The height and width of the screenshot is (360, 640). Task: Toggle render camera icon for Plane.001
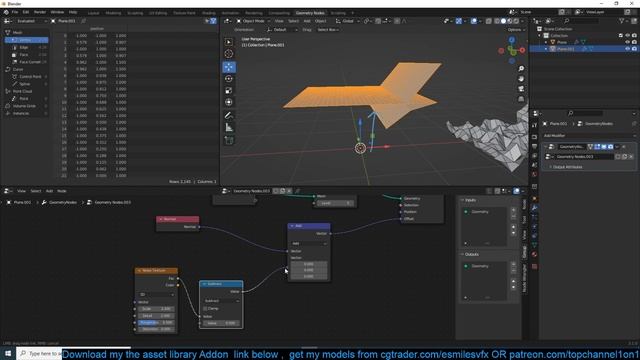[634, 49]
